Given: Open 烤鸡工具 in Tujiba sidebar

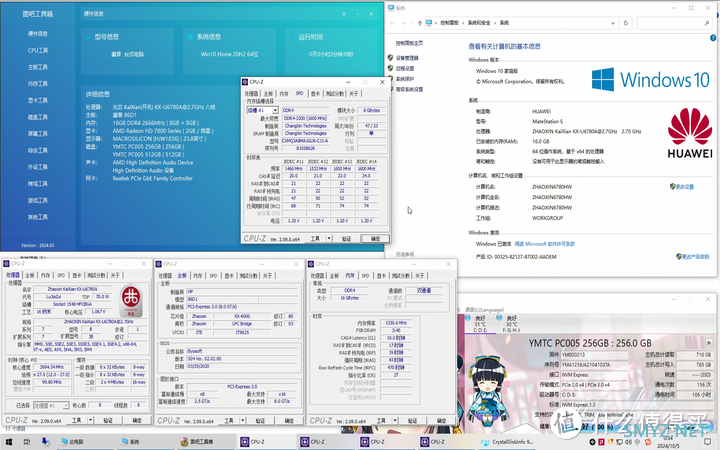Looking at the screenshot, I should [38, 184].
